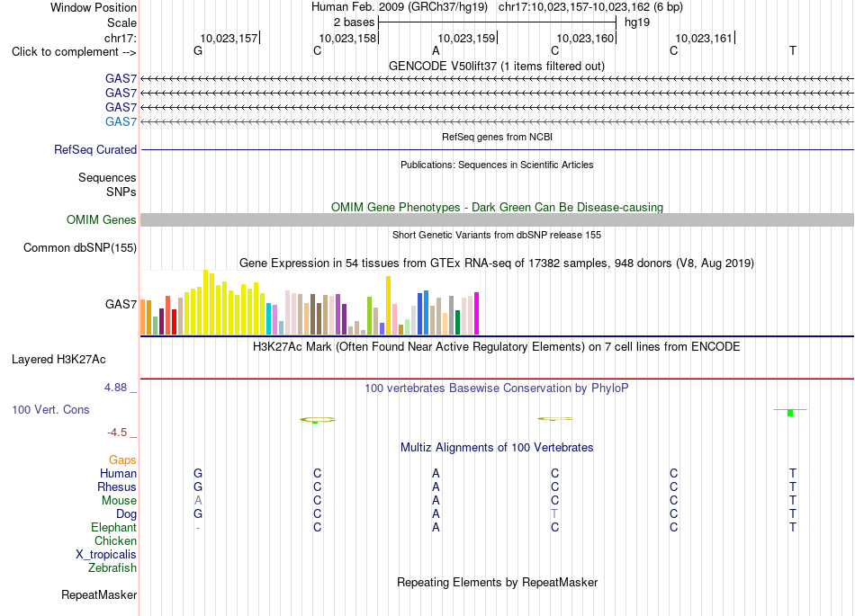Select the 'Zebrafish' alignment row label
This screenshot has height=616, width=855.
pos(112,567)
